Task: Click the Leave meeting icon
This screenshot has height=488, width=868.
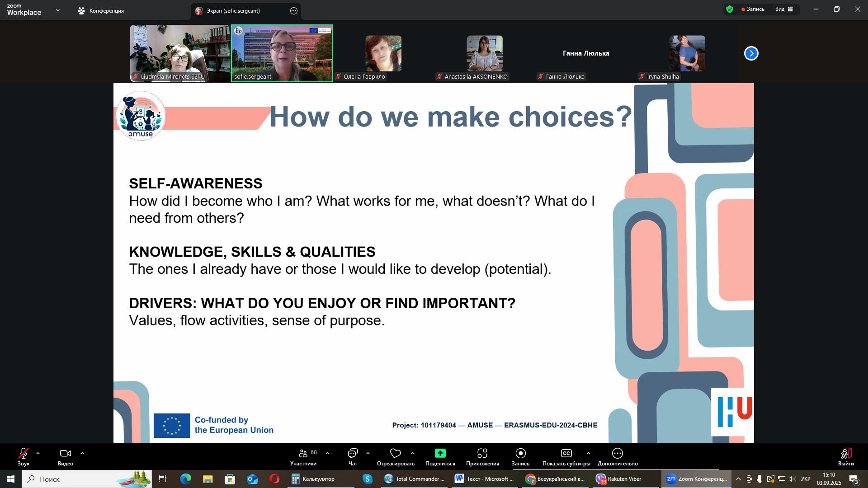Action: pos(846,453)
